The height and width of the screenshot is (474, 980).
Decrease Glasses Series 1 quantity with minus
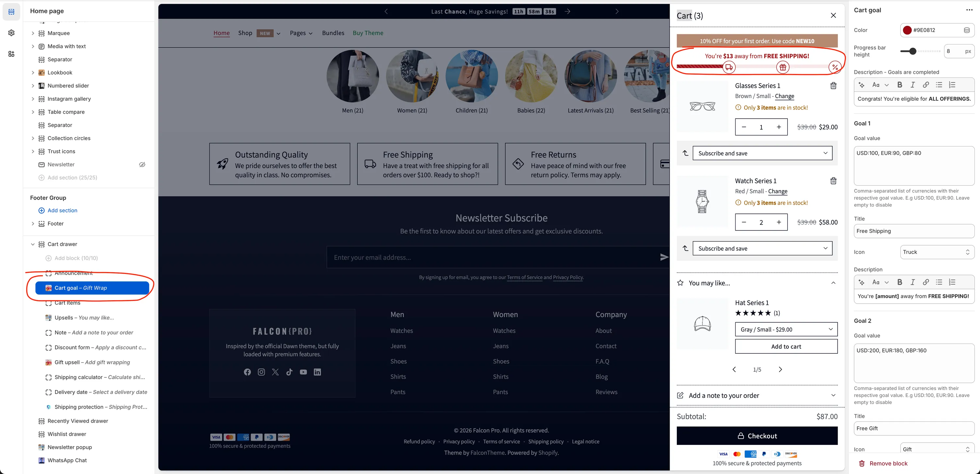(744, 127)
